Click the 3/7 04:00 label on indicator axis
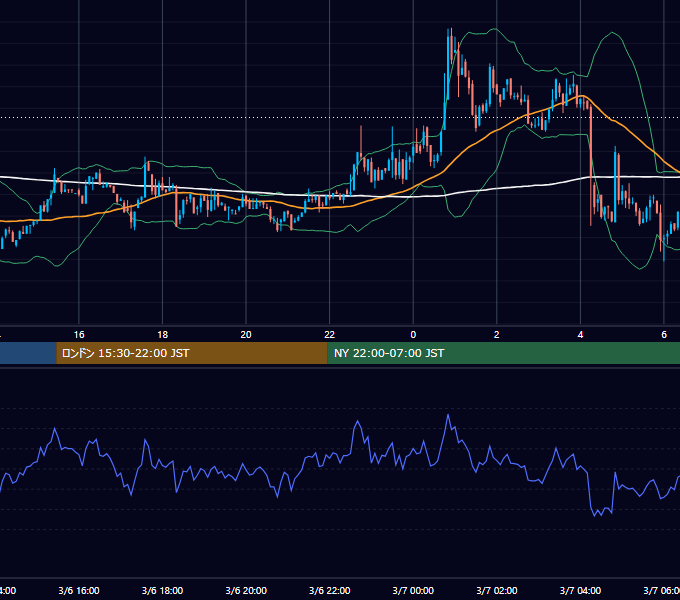The height and width of the screenshot is (600, 680). pos(580,590)
